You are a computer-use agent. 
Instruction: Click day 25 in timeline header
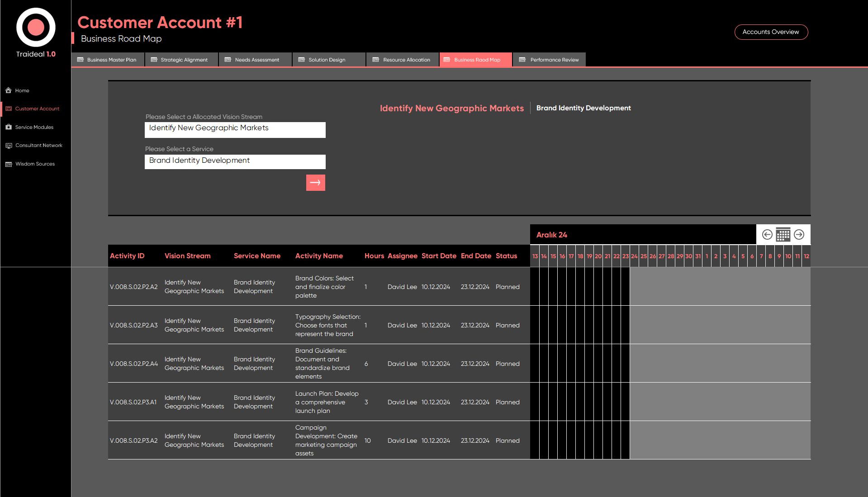(x=644, y=256)
